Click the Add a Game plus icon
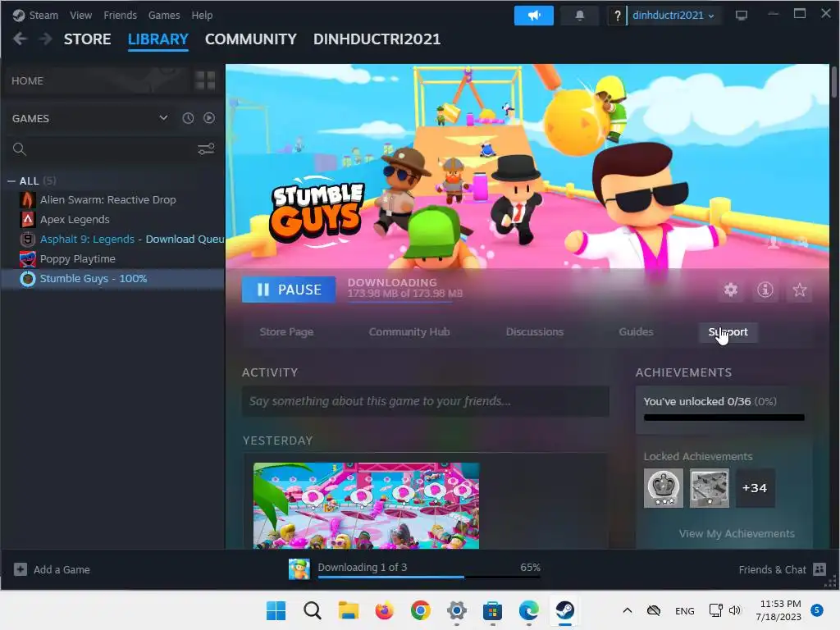 [21, 569]
